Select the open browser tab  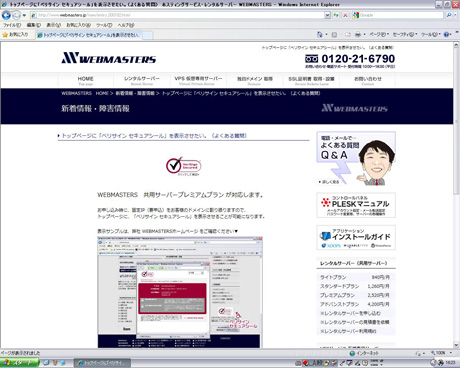click(x=89, y=35)
